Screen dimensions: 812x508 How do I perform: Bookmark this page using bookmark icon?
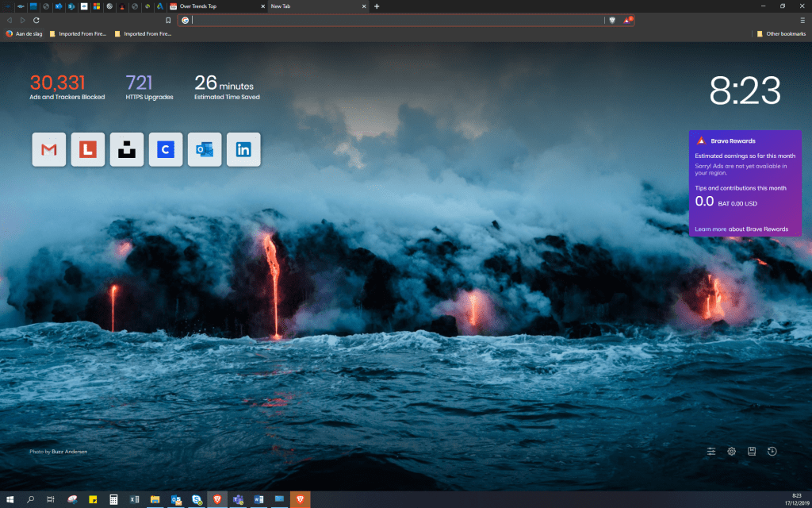(x=168, y=20)
